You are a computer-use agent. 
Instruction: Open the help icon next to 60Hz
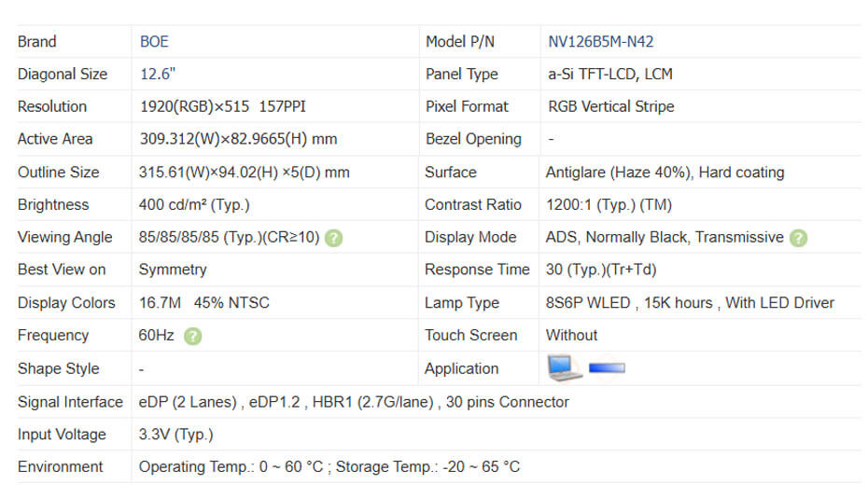[192, 336]
